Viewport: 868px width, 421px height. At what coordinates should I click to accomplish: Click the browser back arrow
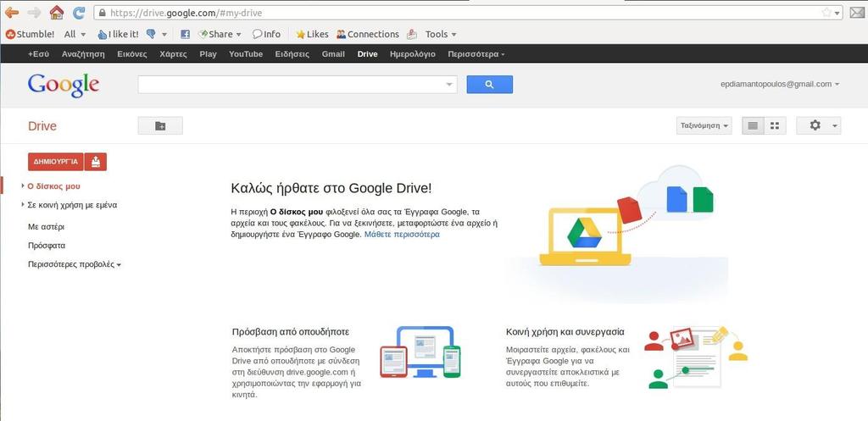(11, 12)
